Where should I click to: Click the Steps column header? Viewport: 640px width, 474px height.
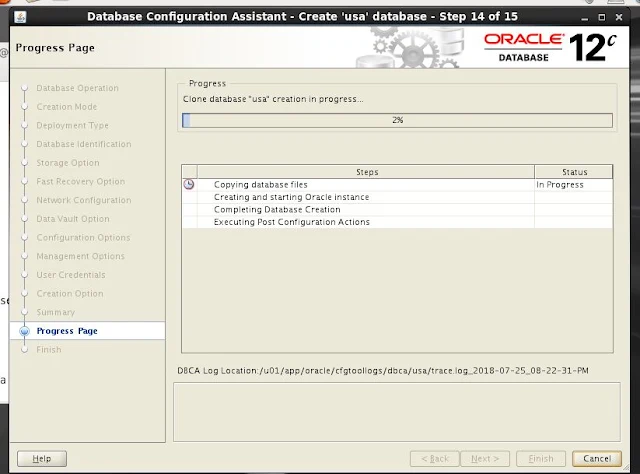[x=366, y=172]
